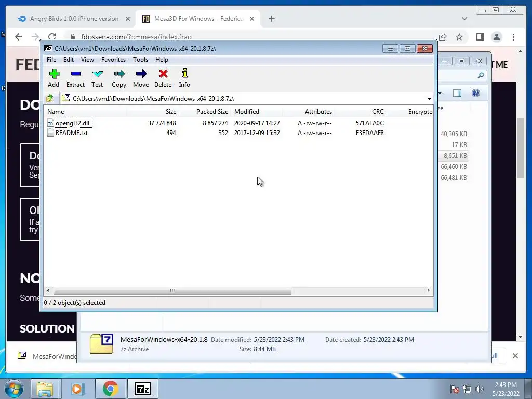Click CRC value F3EDAAF8
Viewport: 532px width, 399px height.
click(370, 132)
